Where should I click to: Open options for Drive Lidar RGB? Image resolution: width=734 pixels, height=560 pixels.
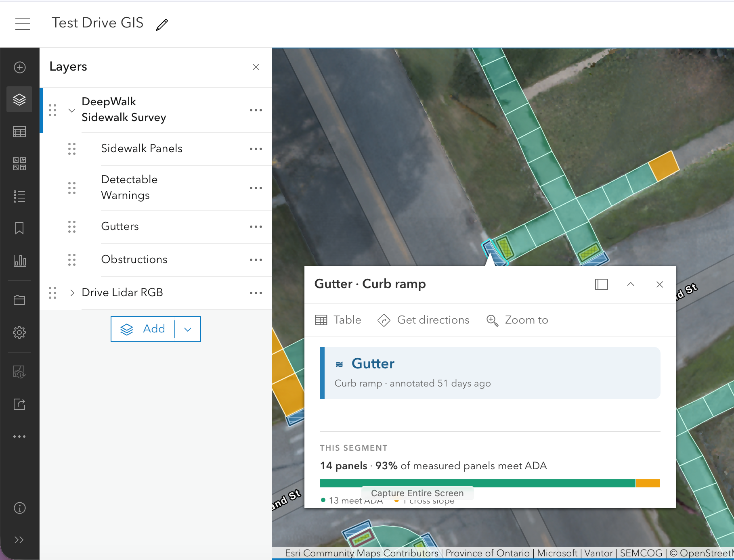pyautogui.click(x=256, y=293)
